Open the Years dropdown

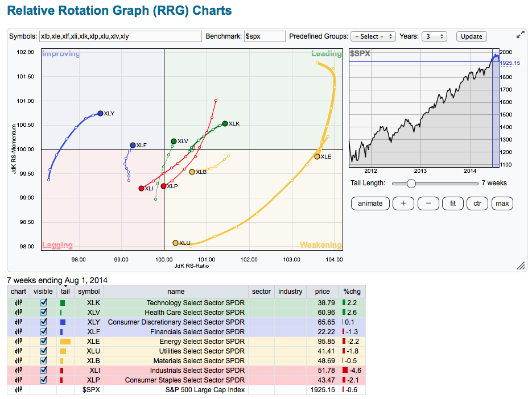[434, 36]
